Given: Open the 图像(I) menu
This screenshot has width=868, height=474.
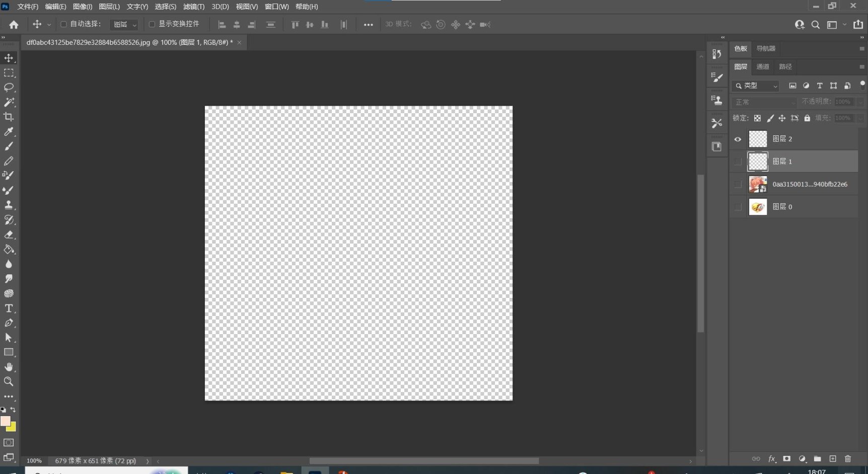Looking at the screenshot, I should [83, 7].
